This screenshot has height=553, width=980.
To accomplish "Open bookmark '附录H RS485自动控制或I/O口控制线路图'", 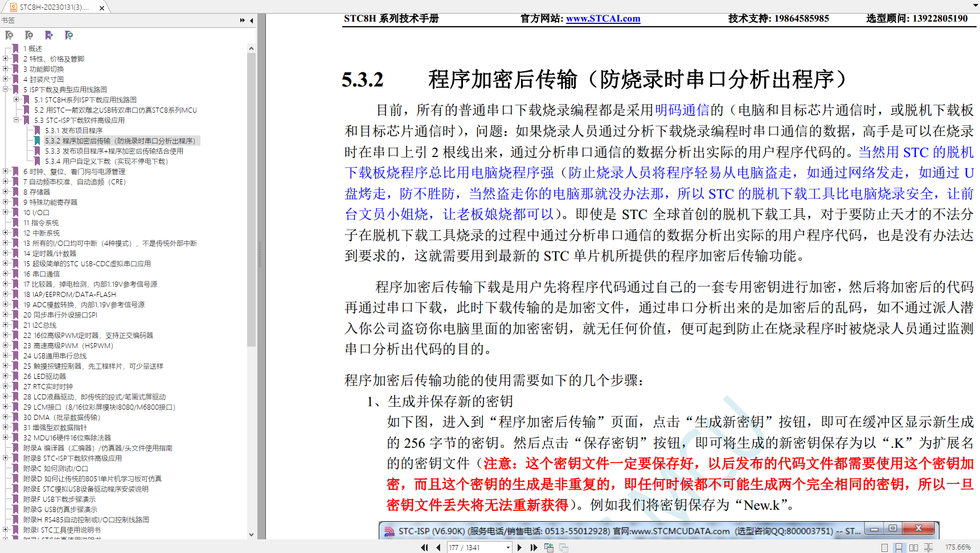I will point(86,519).
